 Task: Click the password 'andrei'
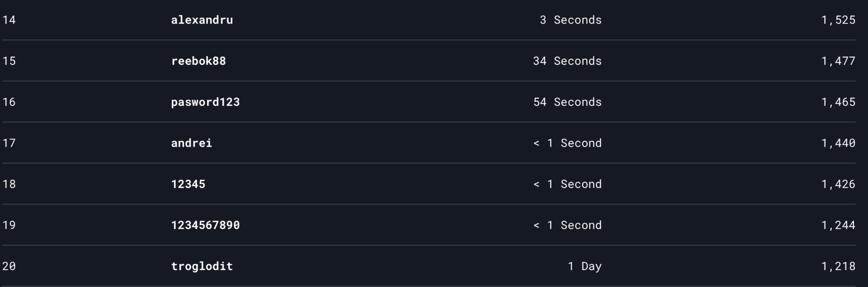191,143
